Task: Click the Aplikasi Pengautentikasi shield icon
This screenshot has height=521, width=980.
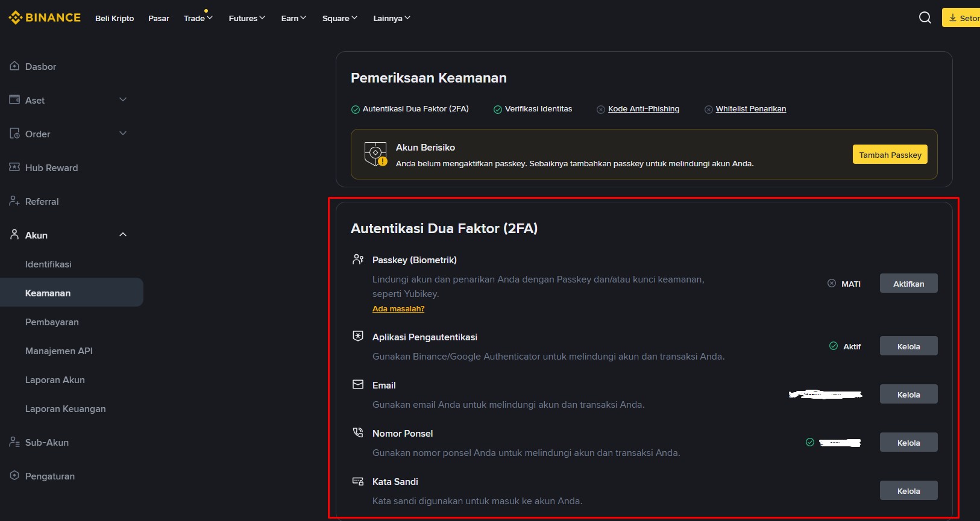Action: (358, 336)
